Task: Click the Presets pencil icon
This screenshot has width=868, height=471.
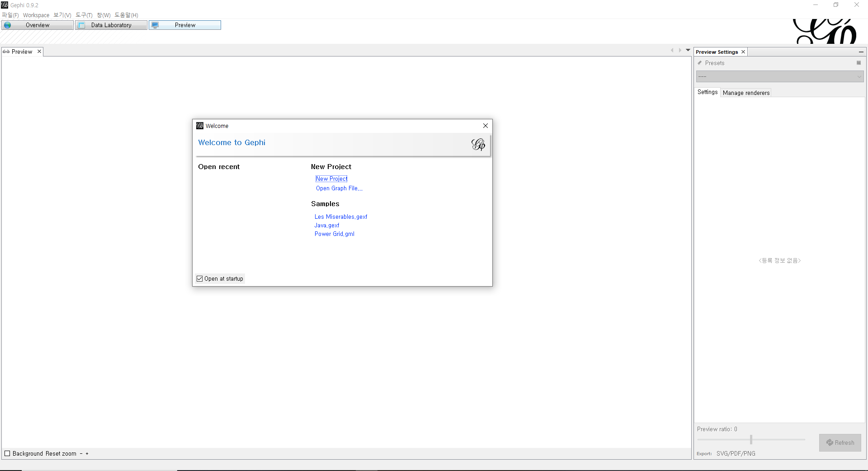Action: pos(700,63)
